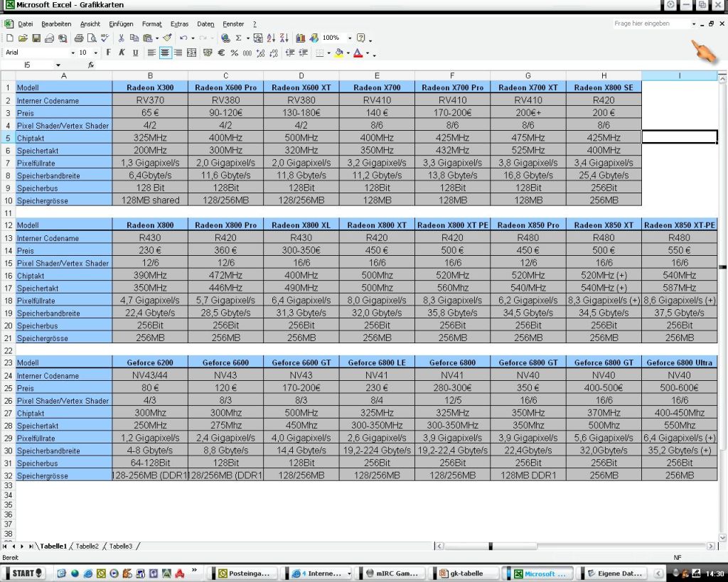
Task: Open Excel help (question mark icon)
Action: click(x=360, y=38)
